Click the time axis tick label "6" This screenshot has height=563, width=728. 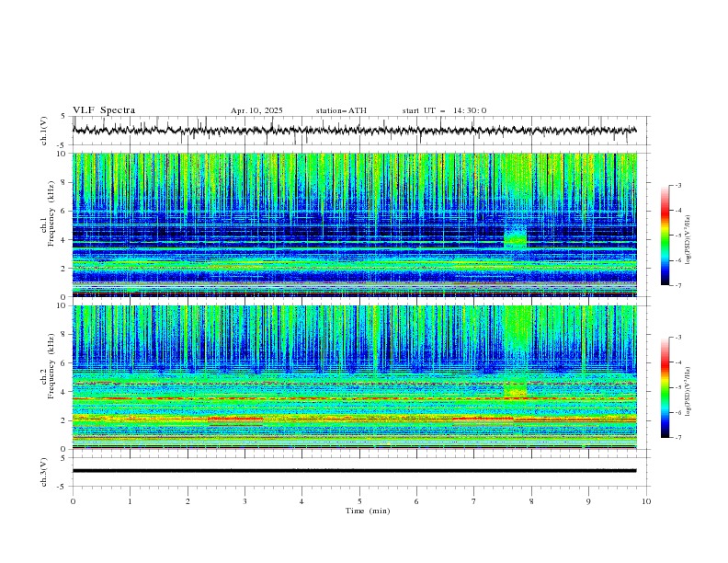click(416, 501)
